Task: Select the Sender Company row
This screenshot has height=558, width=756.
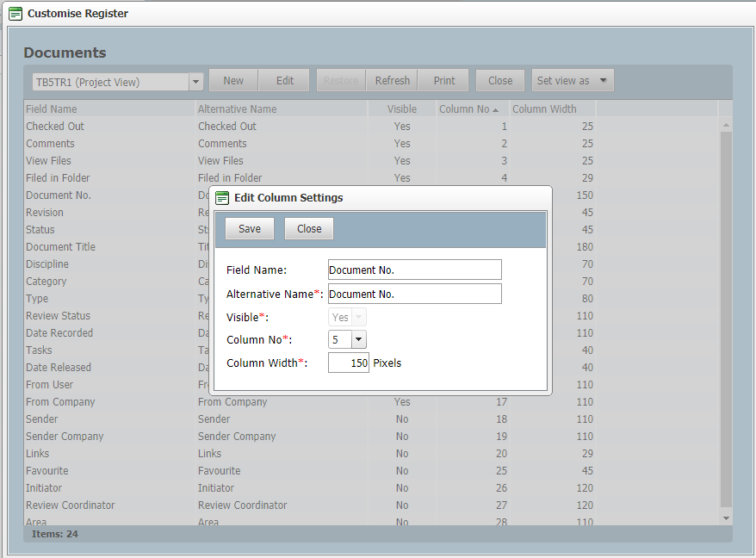Action: (65, 437)
